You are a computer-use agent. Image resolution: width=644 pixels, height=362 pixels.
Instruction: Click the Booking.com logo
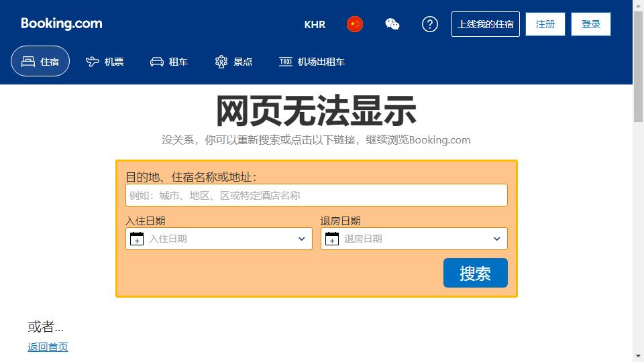click(x=62, y=24)
